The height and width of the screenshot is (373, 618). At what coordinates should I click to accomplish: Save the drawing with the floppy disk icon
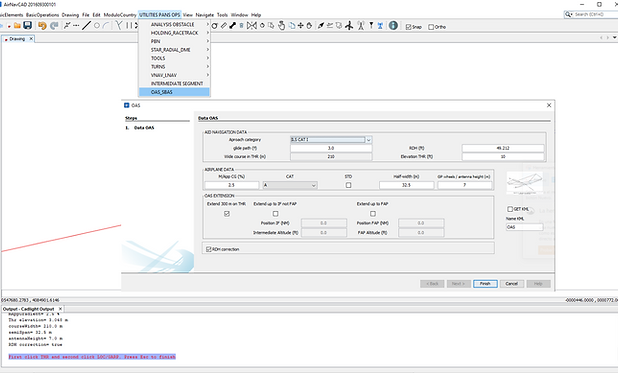point(27,26)
